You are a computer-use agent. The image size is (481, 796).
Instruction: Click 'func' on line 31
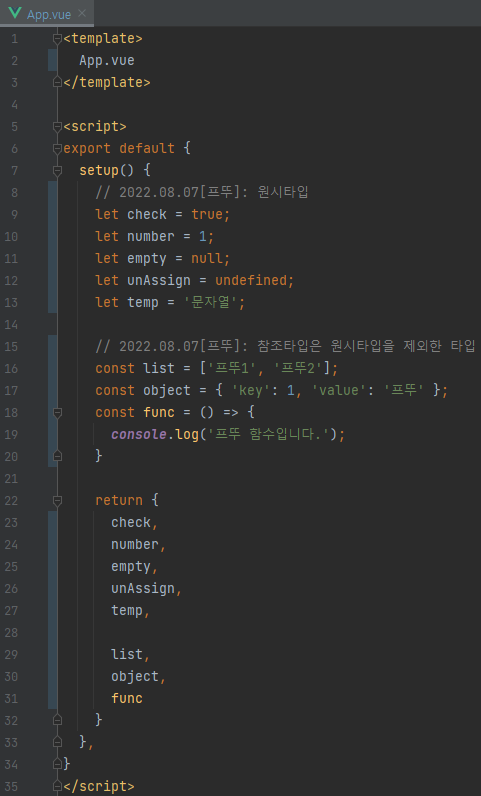click(127, 699)
